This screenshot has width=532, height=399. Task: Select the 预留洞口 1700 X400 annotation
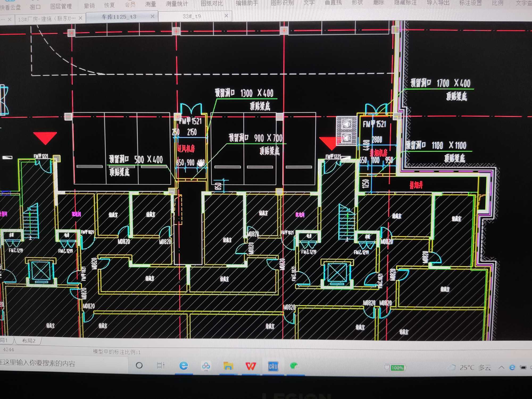point(440,83)
